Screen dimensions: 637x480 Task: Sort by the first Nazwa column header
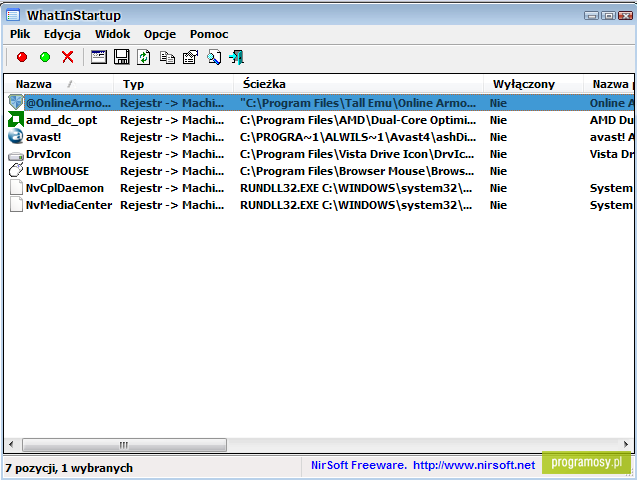click(59, 84)
